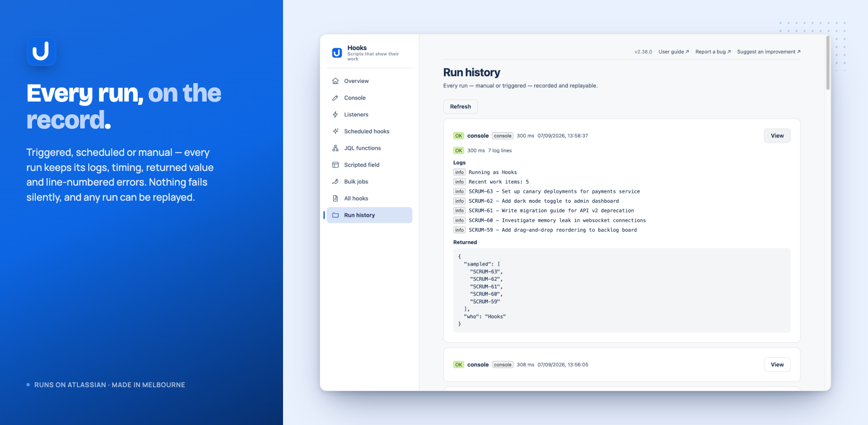This screenshot has width=868, height=425.
Task: Click the Scheduled hooks sparkle icon
Action: click(x=335, y=131)
